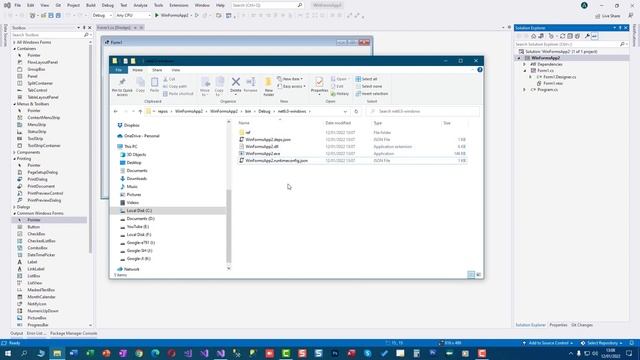
Task: Click Invert selection in Explorer ribbon
Action: (372, 94)
